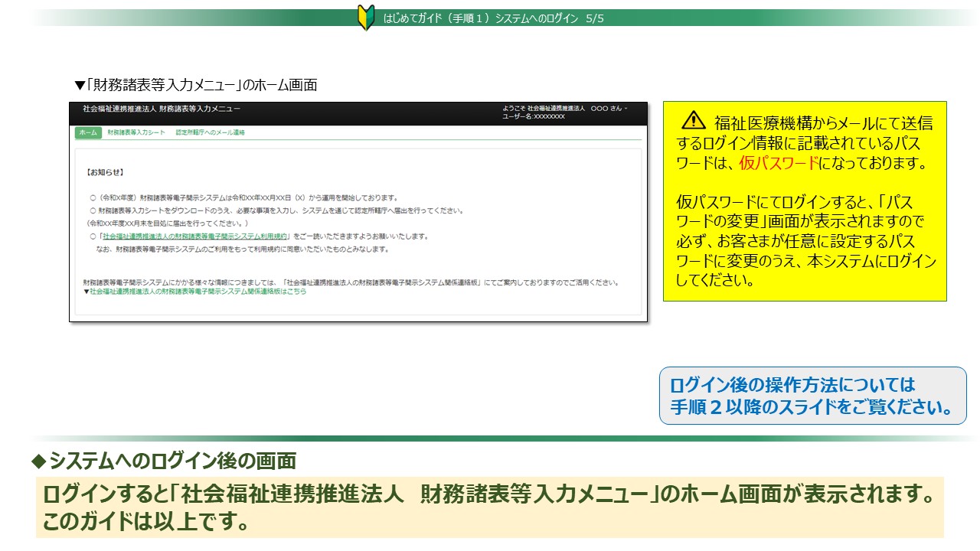Follow the 関係連絡板はこちら link

tap(198, 292)
